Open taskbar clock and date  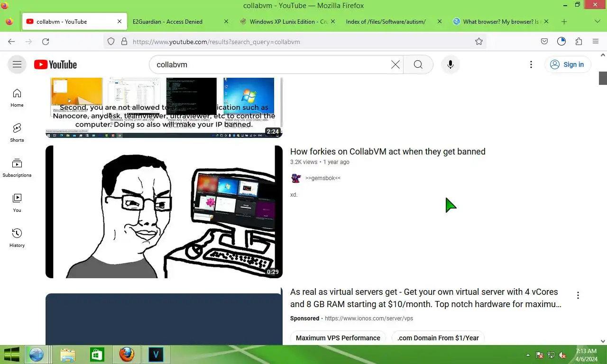click(586, 355)
